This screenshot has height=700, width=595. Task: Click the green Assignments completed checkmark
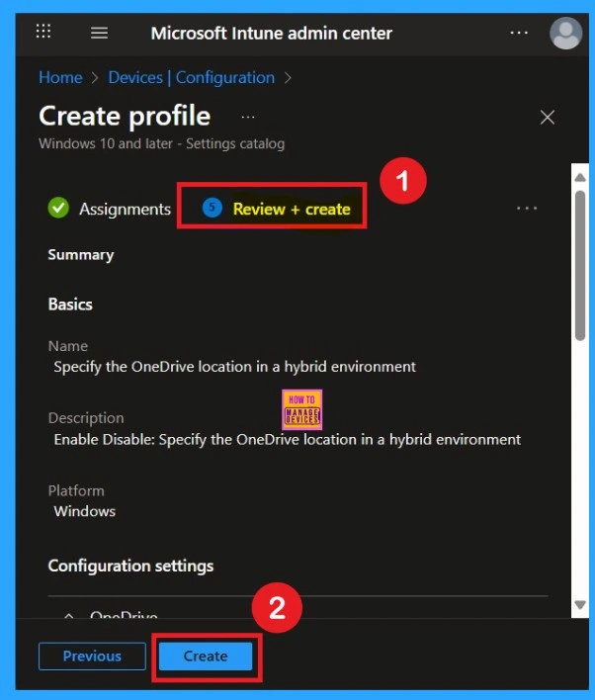(58, 208)
